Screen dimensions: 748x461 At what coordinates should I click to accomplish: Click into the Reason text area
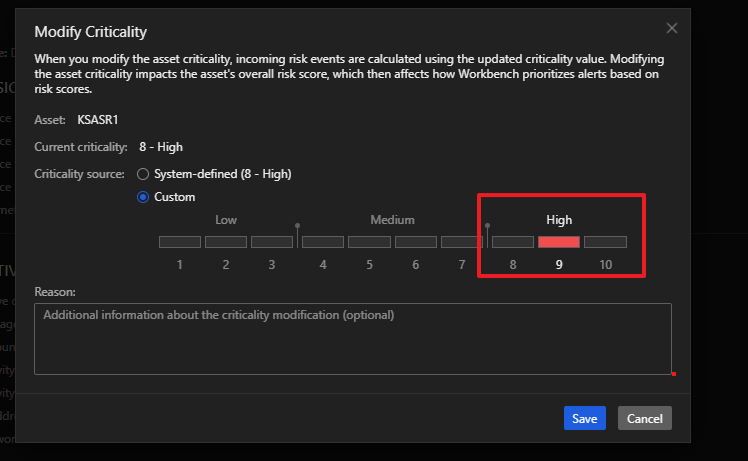[x=352, y=339]
